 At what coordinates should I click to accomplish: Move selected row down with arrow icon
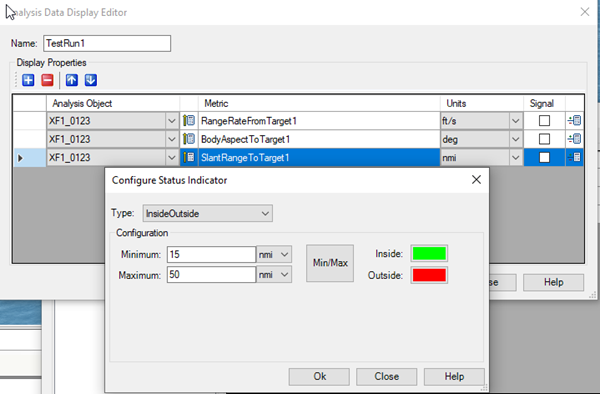(x=91, y=80)
